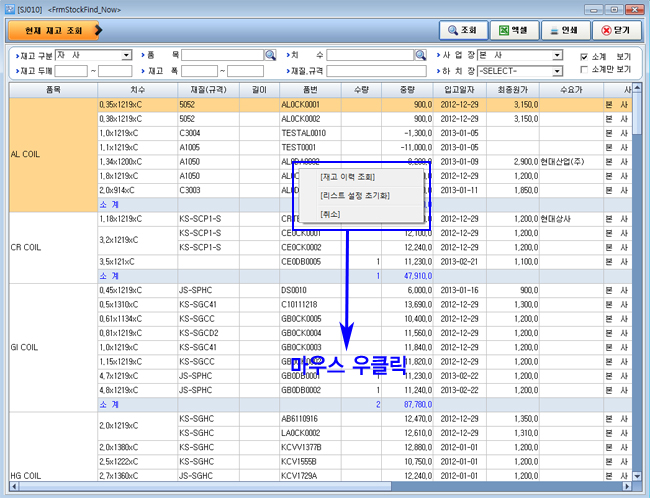Select the dimension cell 3,5x121xC
Screen dimensions: 650x498
pyautogui.click(x=138, y=262)
